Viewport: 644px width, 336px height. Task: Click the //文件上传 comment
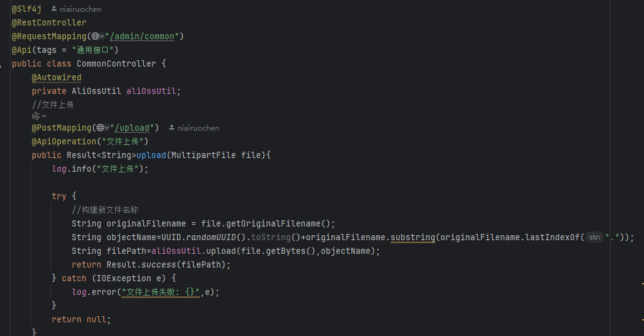point(53,105)
